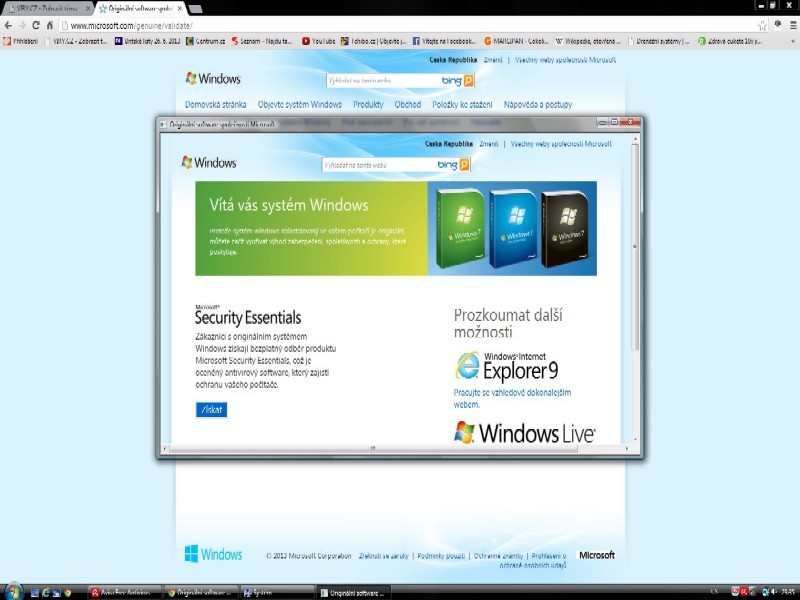800x600 pixels.
Task: Click the browser back arrow button
Action: (x=9, y=25)
